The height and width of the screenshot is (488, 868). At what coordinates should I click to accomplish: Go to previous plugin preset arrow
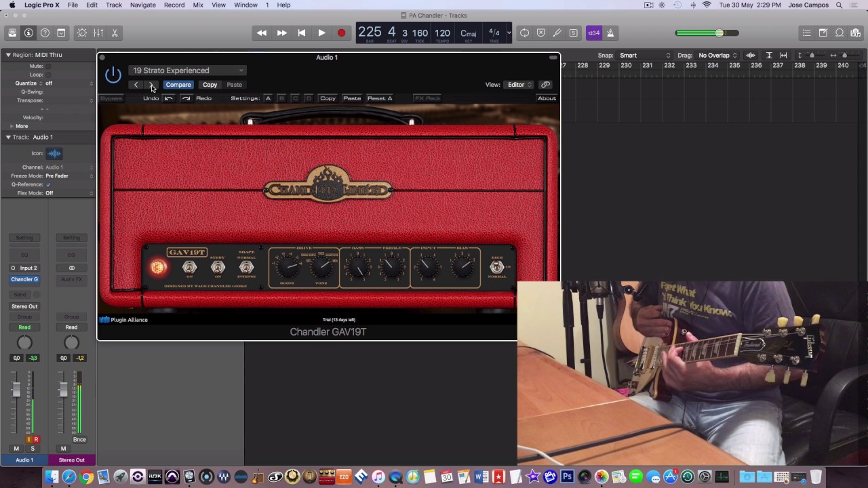136,85
